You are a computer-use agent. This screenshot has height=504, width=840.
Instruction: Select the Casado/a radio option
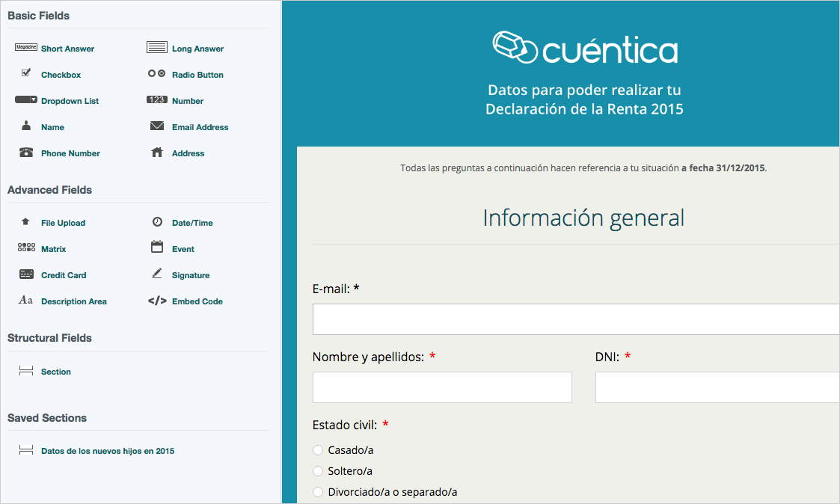[x=318, y=450]
